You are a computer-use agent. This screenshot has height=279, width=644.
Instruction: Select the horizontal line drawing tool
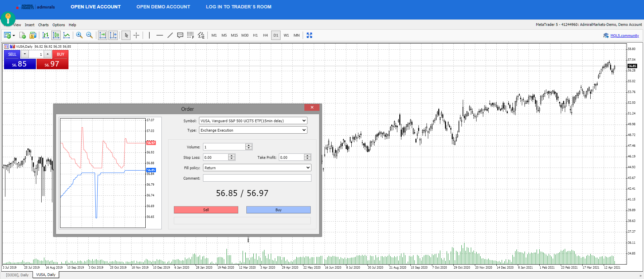click(x=160, y=35)
